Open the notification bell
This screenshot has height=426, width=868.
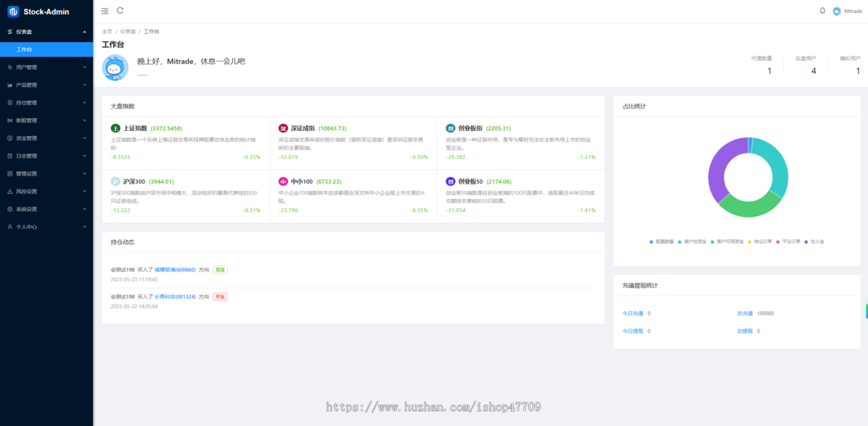click(x=822, y=11)
